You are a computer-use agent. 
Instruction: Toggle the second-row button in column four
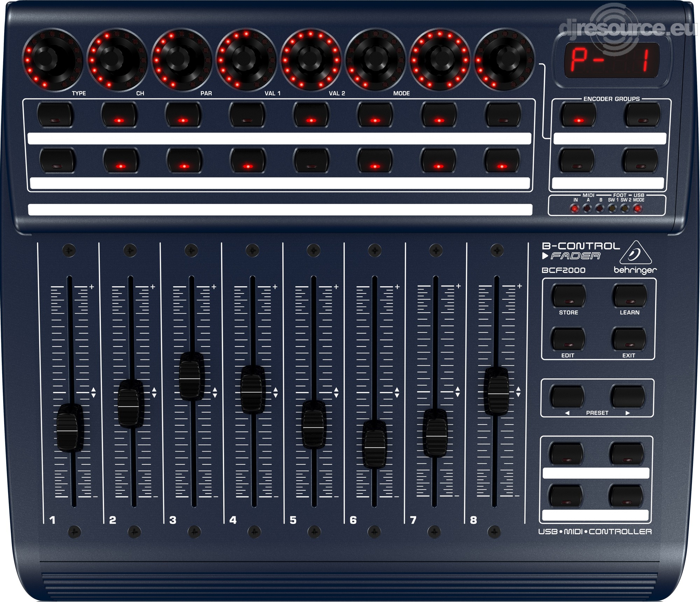click(248, 161)
